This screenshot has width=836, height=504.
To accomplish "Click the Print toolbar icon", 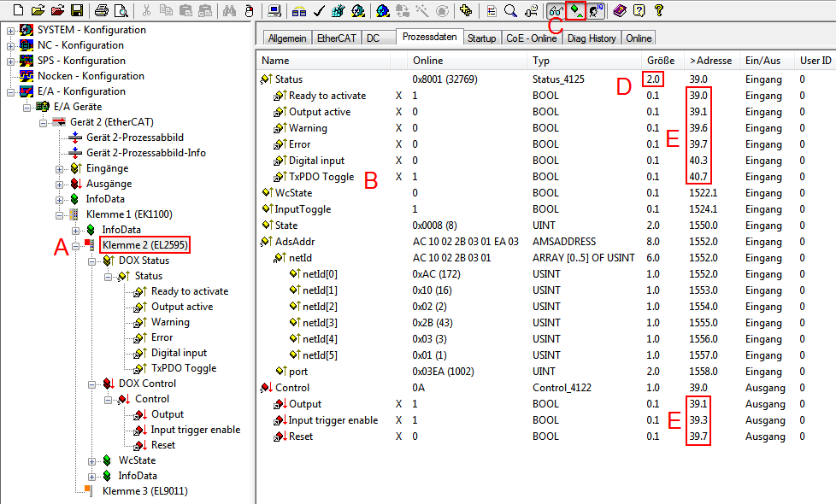I will click(102, 10).
